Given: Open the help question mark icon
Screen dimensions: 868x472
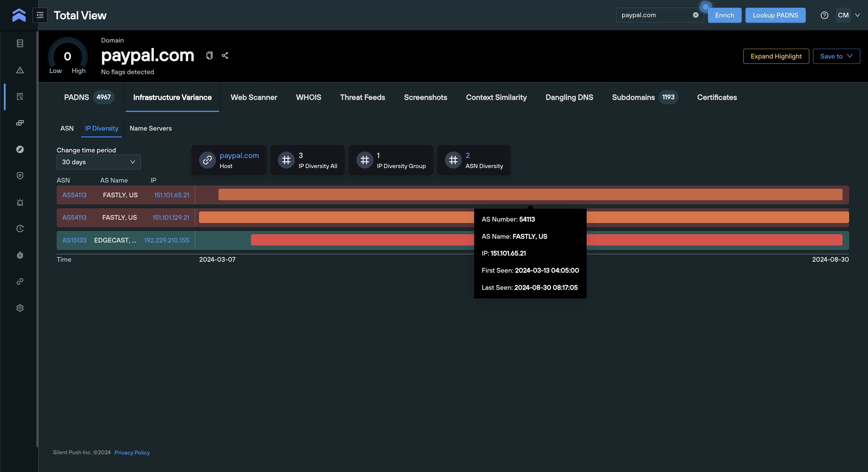Looking at the screenshot, I should pos(824,15).
